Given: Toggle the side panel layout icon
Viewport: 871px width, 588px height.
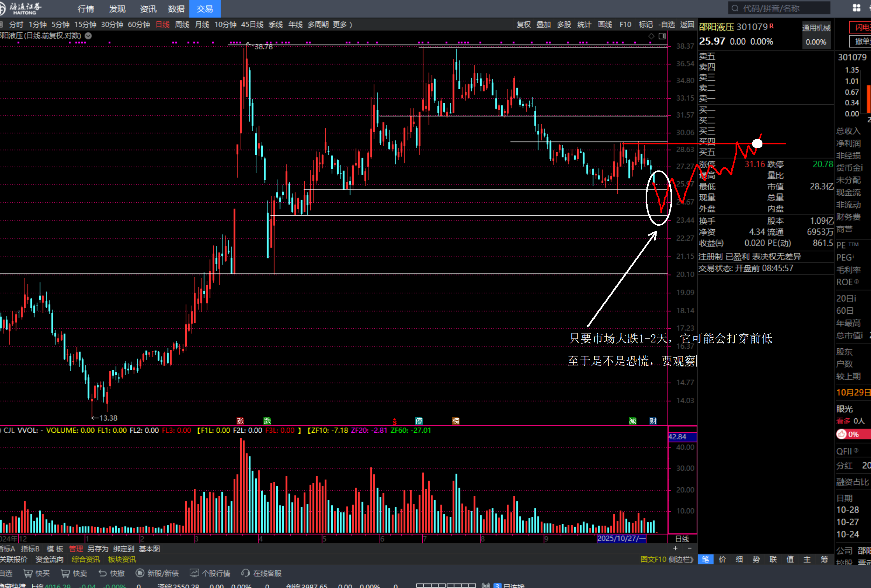Looking at the screenshot, I should tap(662, 36).
